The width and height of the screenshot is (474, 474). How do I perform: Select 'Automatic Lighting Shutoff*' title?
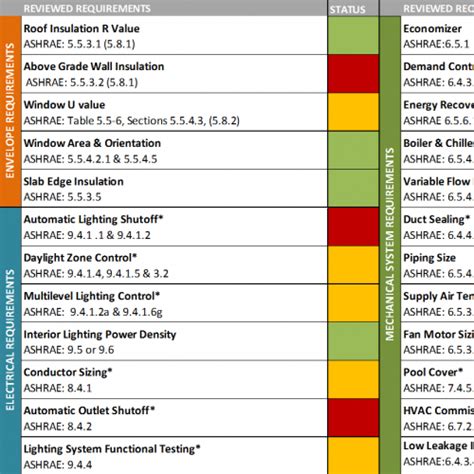93,220
